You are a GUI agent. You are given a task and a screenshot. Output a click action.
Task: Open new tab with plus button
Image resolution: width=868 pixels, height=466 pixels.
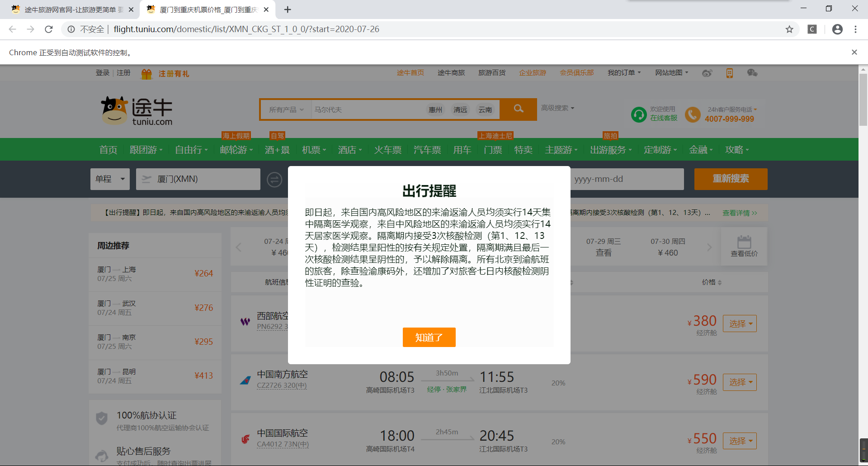(288, 10)
